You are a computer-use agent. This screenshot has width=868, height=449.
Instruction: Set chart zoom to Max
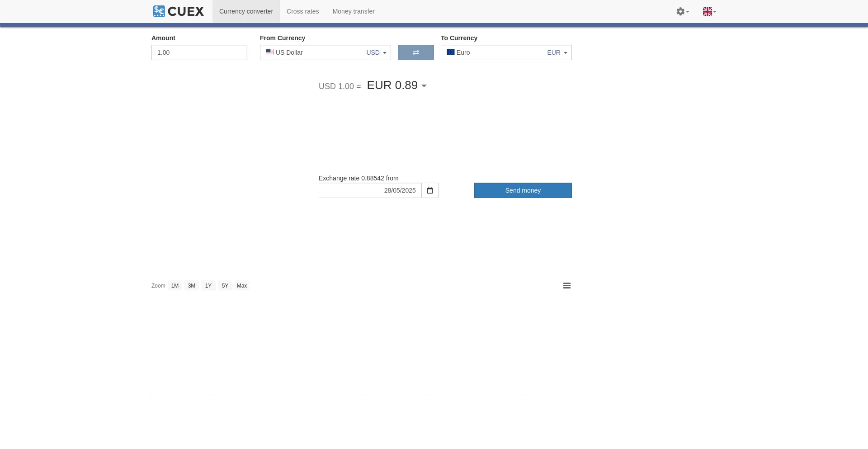coord(242,286)
